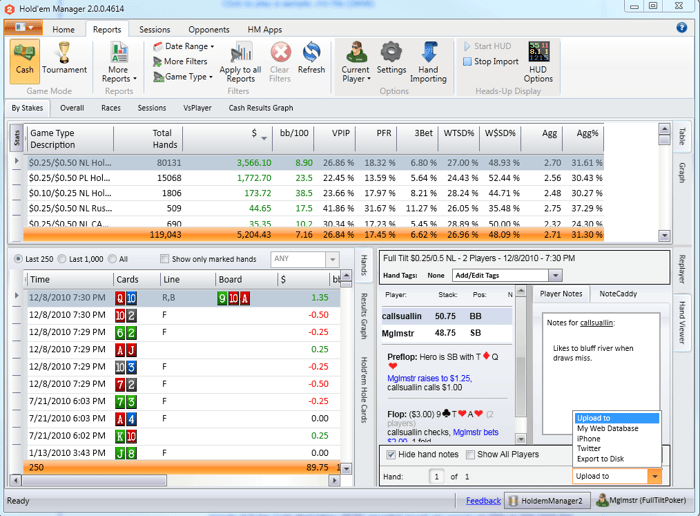
Task: Open the VsPlayer report tab
Action: [x=197, y=108]
